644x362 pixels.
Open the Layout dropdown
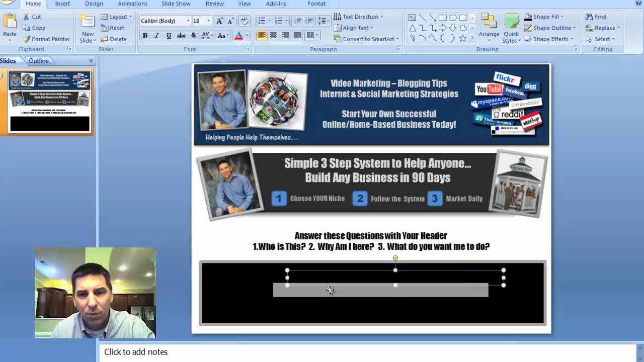pos(116,17)
